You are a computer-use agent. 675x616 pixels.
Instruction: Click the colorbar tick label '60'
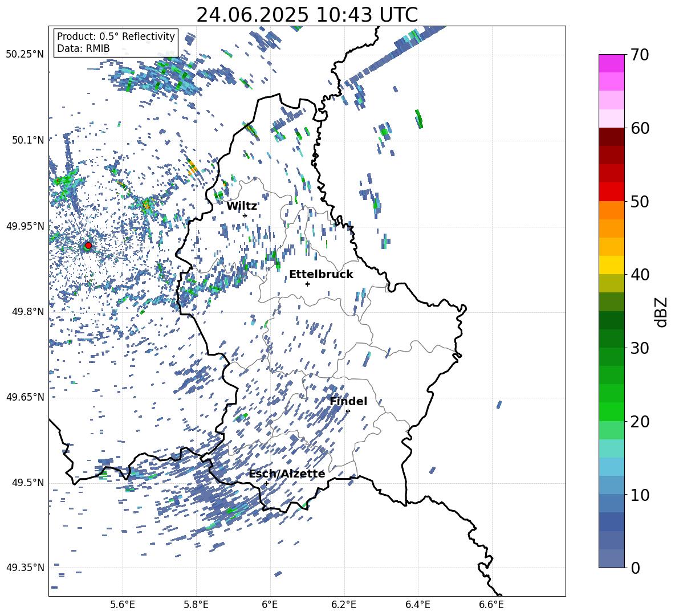point(639,129)
